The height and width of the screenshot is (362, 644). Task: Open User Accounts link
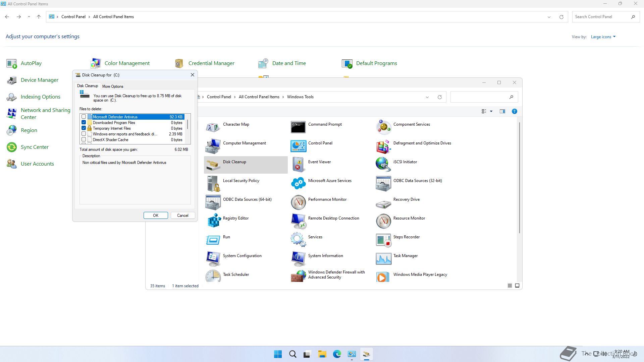tap(37, 164)
